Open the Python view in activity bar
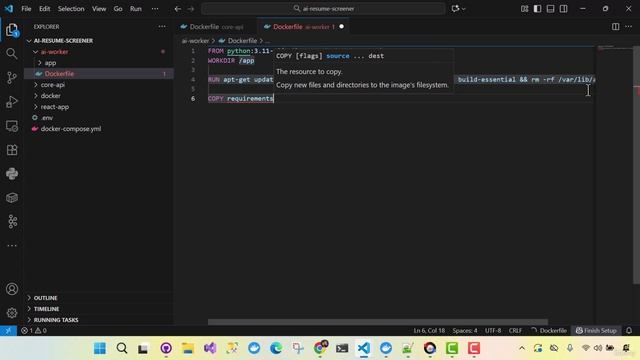 (12, 174)
